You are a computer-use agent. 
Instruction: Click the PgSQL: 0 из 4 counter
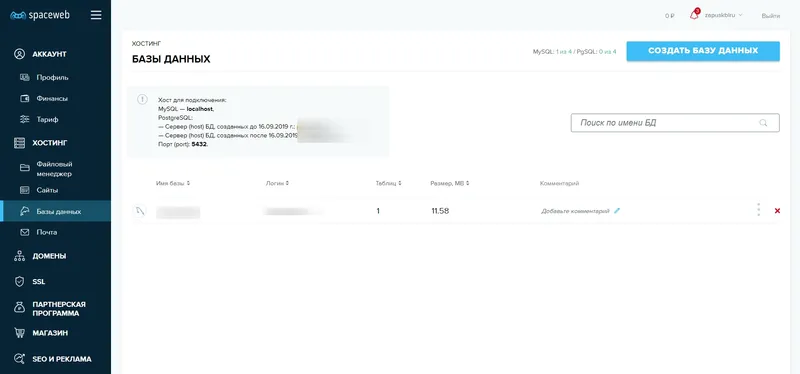coord(597,52)
